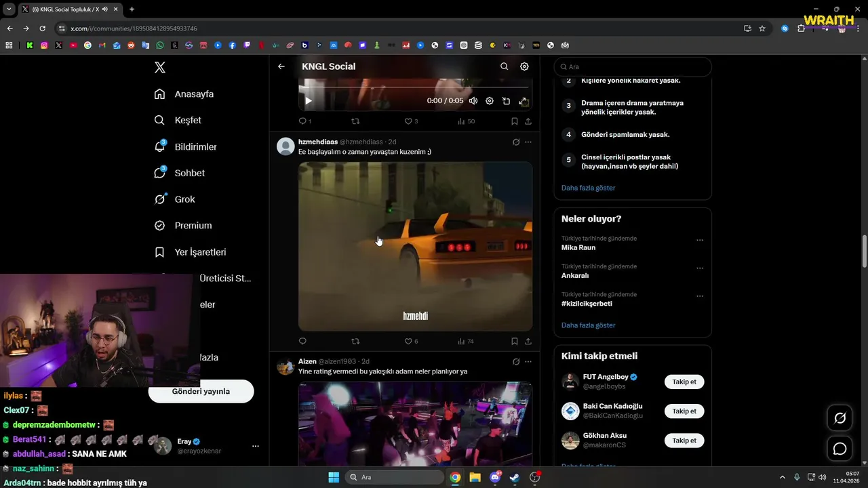
Task: Open Ankaralı trending topic
Action: [575, 276]
